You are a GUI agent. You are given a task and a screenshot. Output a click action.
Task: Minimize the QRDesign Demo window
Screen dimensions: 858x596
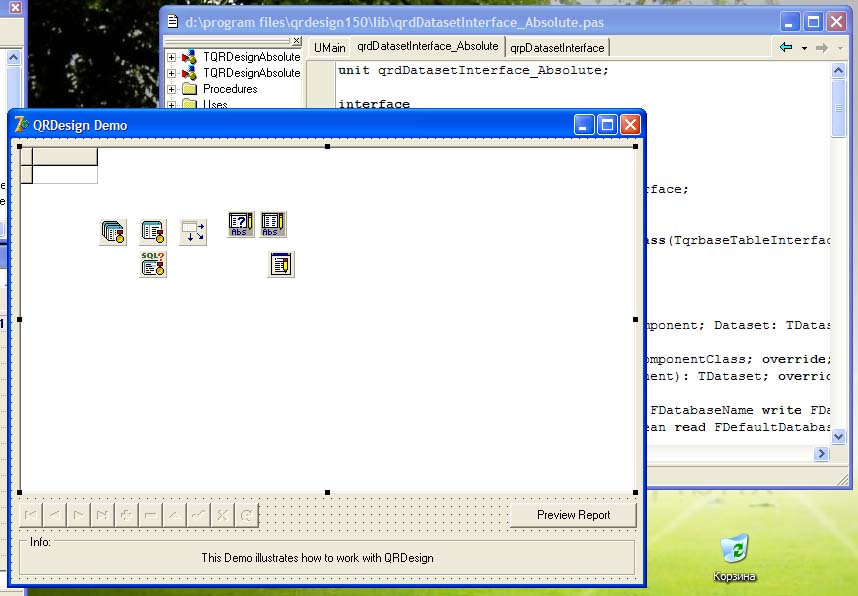[584, 125]
